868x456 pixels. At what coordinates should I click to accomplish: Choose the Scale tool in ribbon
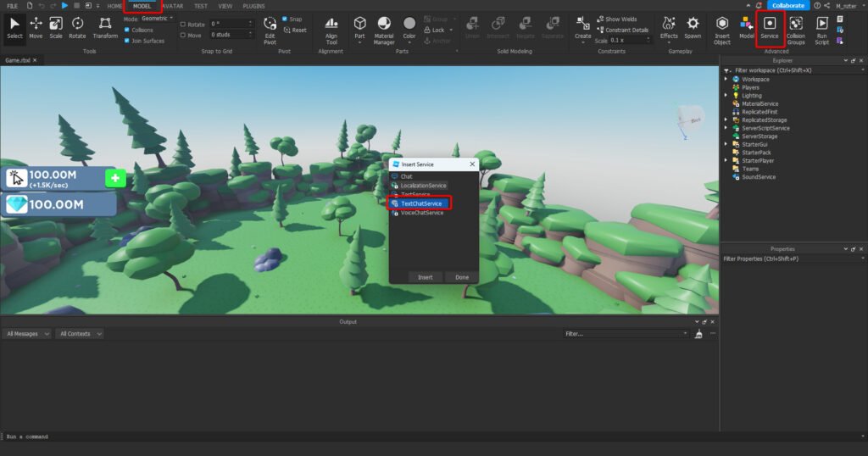tap(56, 27)
